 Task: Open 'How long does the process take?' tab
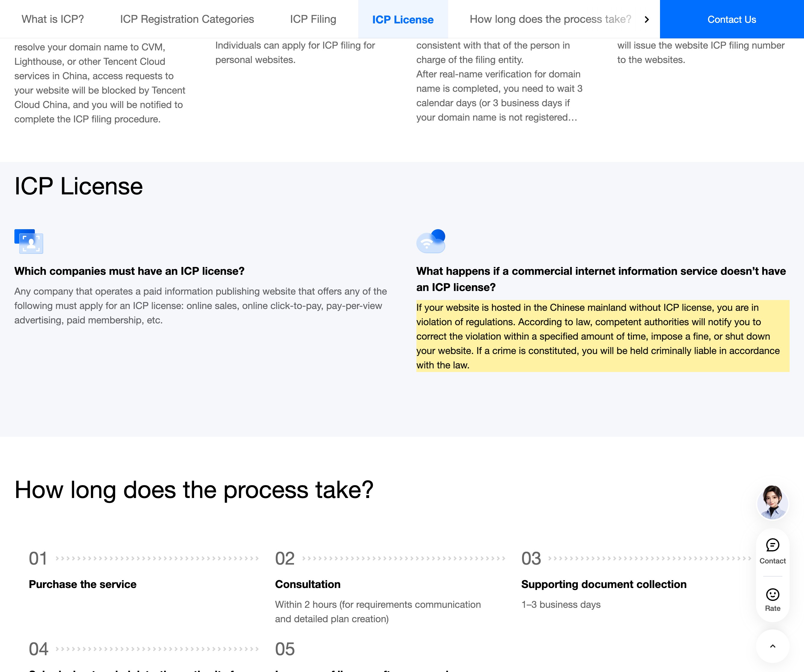[550, 19]
